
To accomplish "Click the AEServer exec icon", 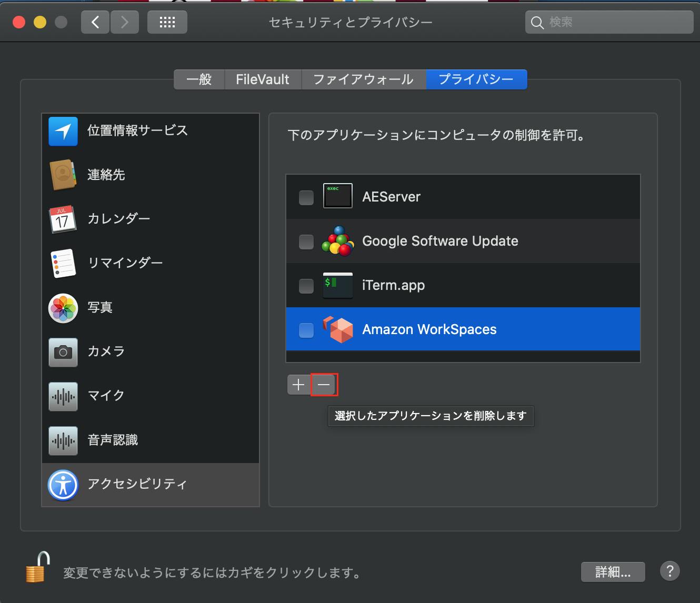I will pyautogui.click(x=337, y=196).
